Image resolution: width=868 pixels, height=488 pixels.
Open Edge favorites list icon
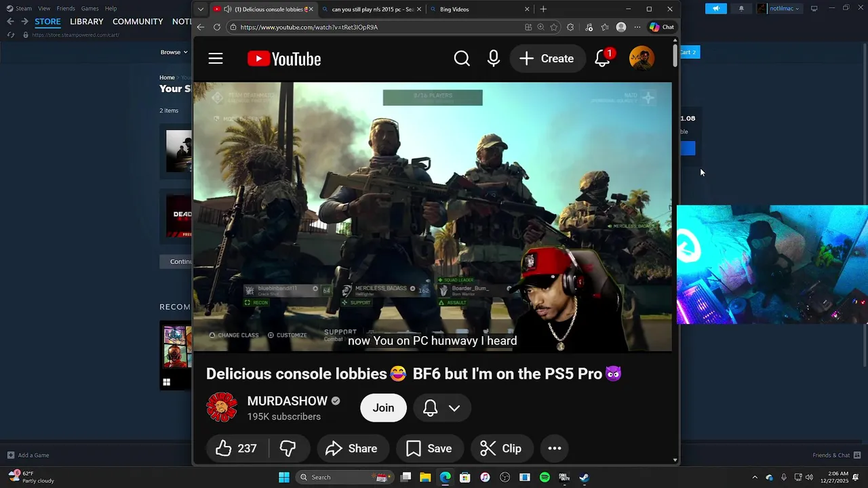[605, 27]
